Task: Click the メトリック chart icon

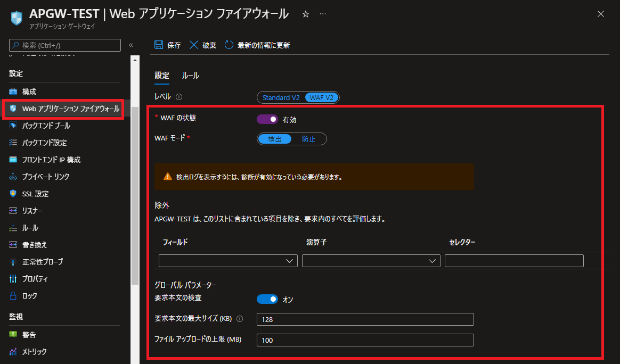Action: click(13, 351)
